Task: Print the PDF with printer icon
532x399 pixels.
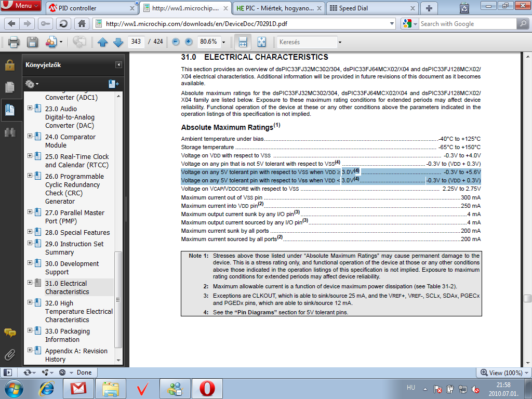Action: tap(14, 42)
